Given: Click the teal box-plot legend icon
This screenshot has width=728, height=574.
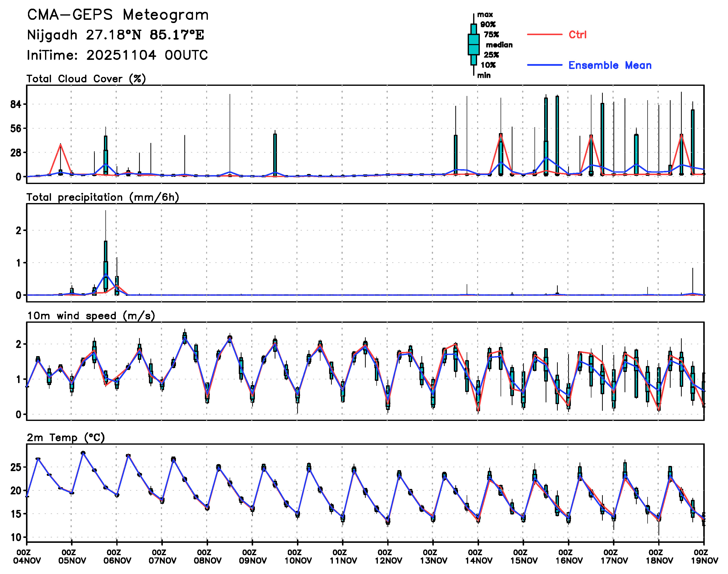Looking at the screenshot, I should click(x=473, y=44).
